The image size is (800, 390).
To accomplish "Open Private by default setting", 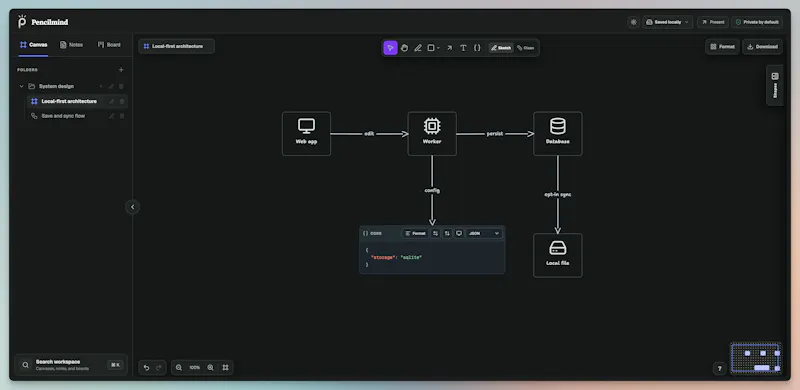I will coord(757,22).
